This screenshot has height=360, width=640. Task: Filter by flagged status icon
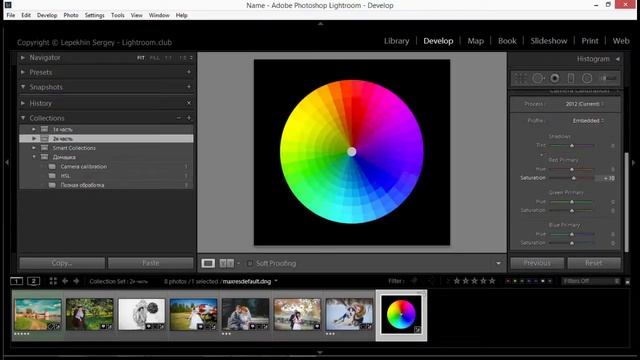pyautogui.click(x=415, y=281)
